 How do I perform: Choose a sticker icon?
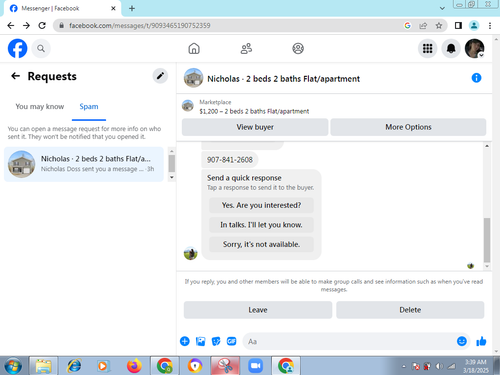216,341
